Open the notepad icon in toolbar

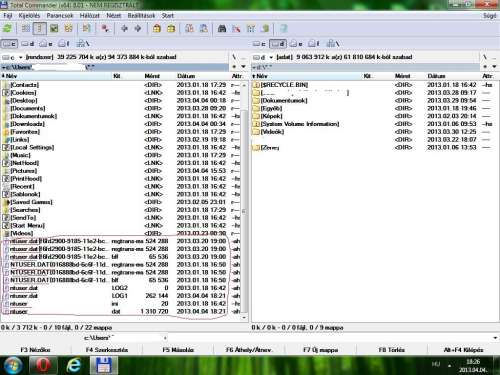click(283, 29)
